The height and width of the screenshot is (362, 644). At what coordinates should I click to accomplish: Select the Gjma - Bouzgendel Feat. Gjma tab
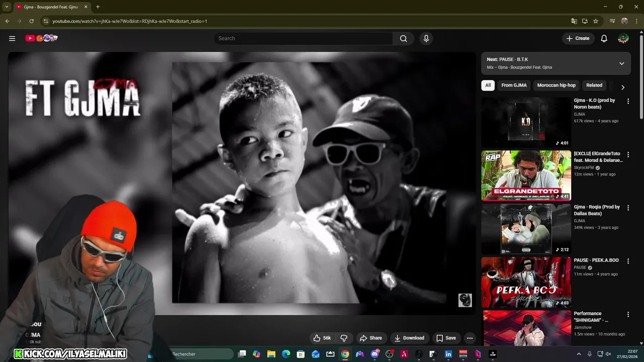click(50, 7)
